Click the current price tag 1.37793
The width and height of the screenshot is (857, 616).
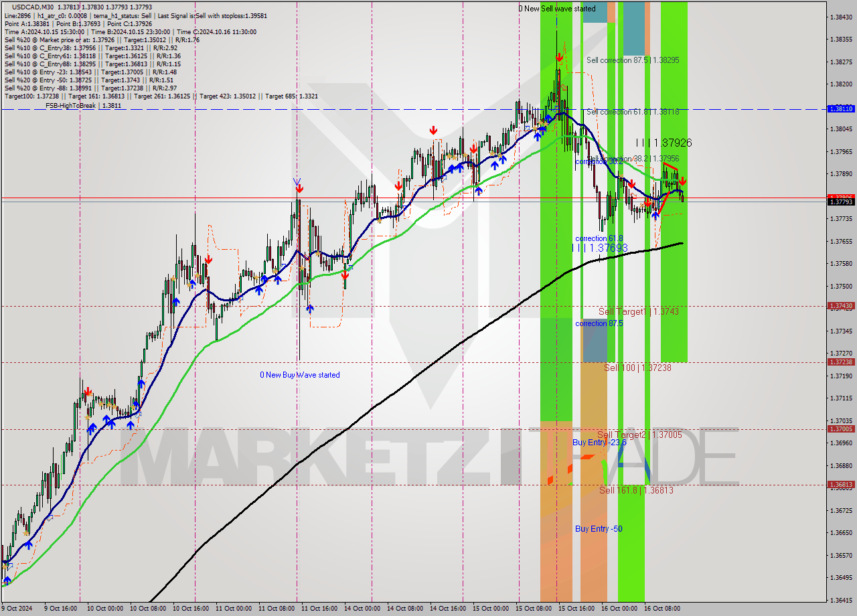point(841,202)
